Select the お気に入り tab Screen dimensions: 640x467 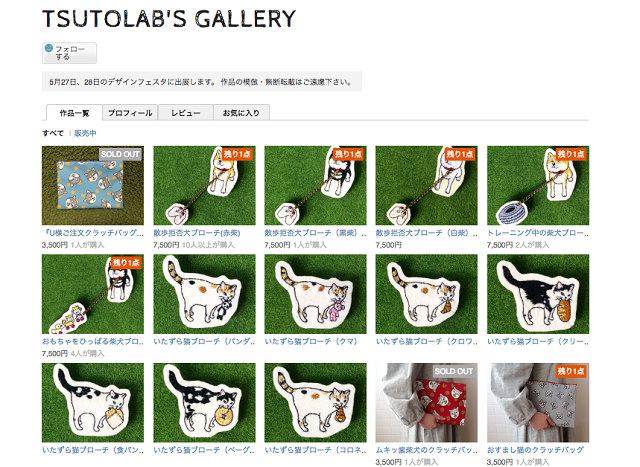[x=241, y=113]
